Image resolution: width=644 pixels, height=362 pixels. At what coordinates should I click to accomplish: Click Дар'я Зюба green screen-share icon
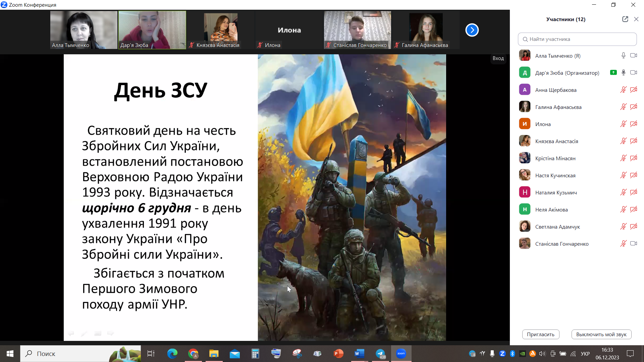coord(613,72)
